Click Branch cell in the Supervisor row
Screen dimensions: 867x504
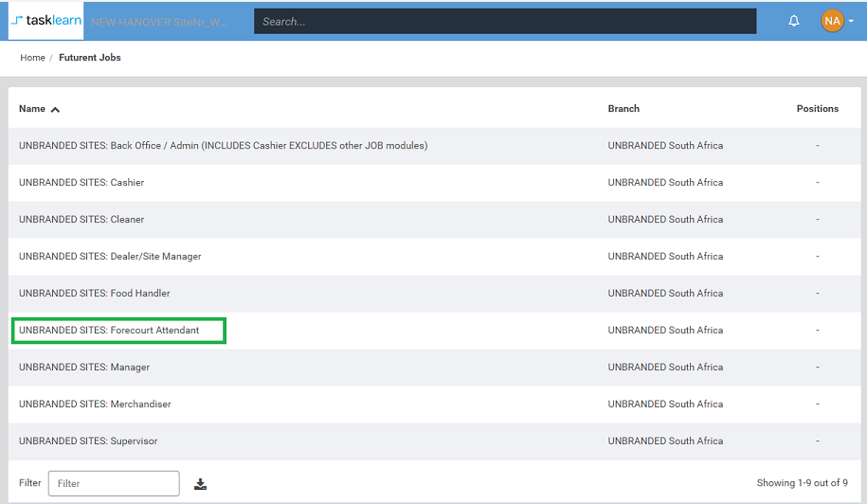click(x=665, y=441)
